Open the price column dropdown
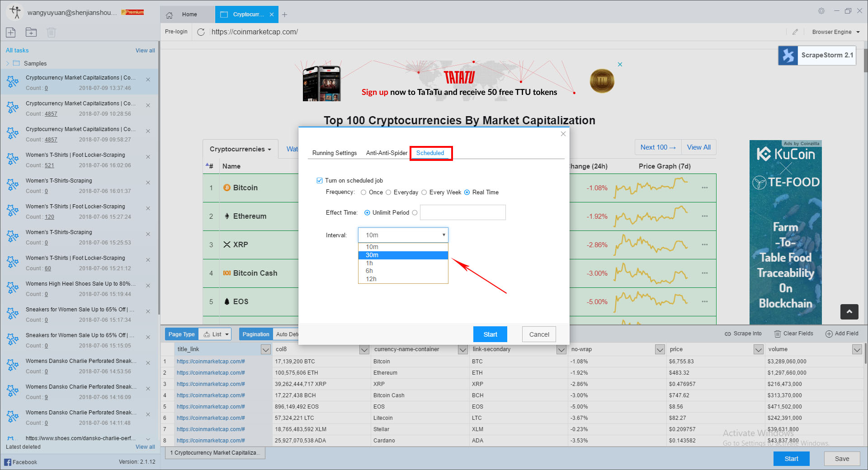The image size is (868, 470). 759,349
